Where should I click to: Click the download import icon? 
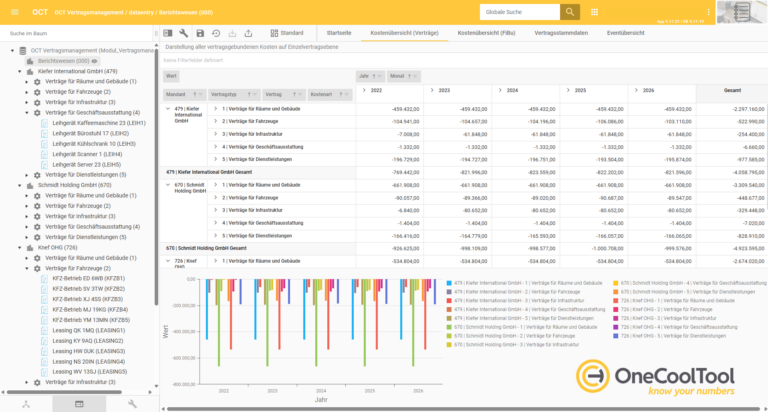tap(232, 33)
